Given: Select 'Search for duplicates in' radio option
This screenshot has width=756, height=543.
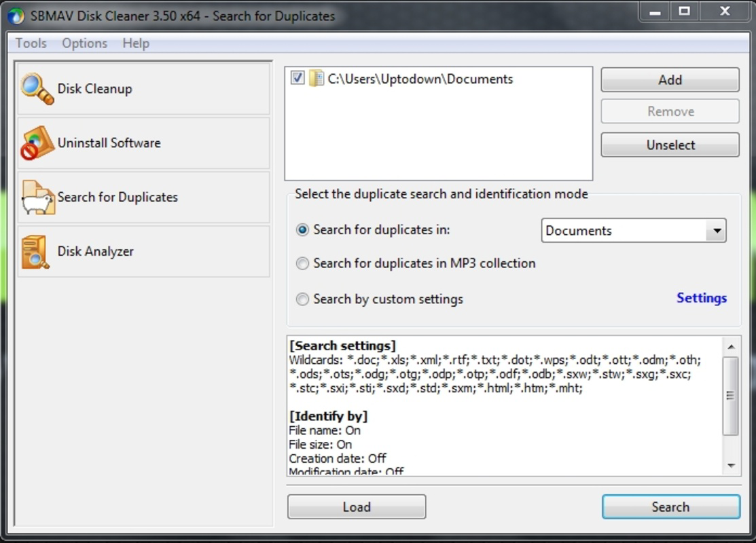Looking at the screenshot, I should (x=302, y=230).
